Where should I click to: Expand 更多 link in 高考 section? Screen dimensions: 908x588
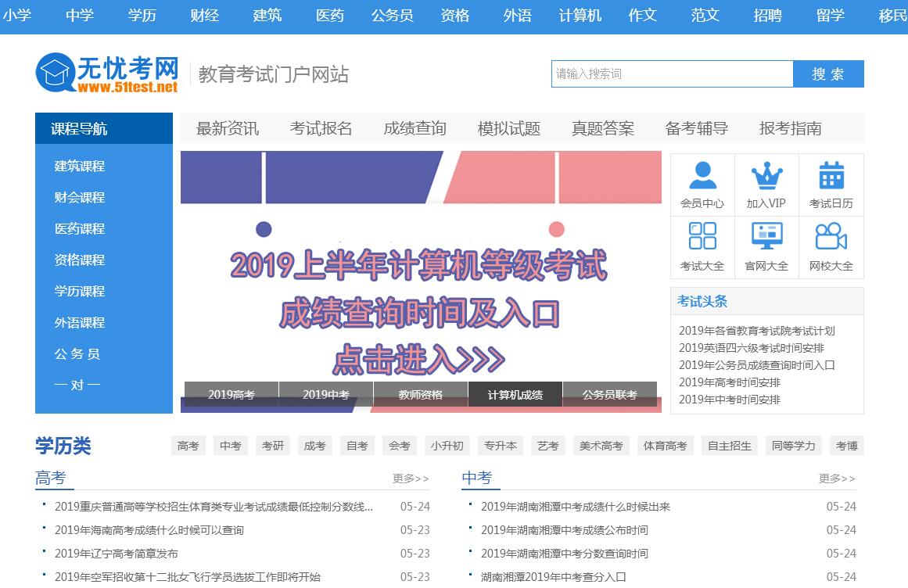pos(411,479)
